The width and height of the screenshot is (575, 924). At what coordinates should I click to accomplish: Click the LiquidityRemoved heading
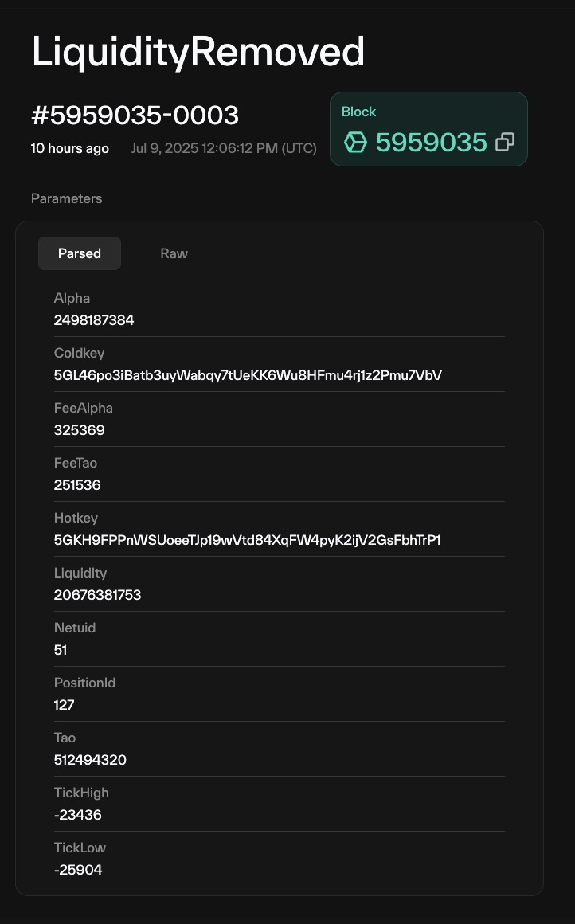[198, 52]
